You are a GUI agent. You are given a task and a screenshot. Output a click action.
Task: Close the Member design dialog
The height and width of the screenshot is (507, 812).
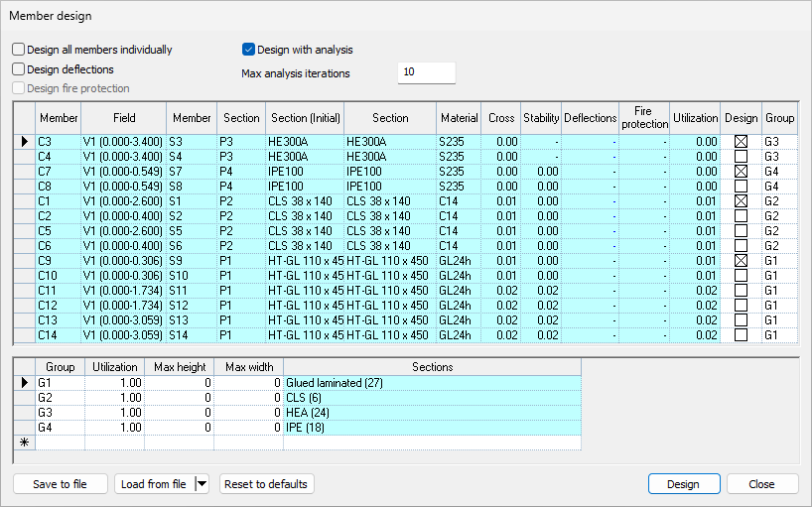click(762, 484)
